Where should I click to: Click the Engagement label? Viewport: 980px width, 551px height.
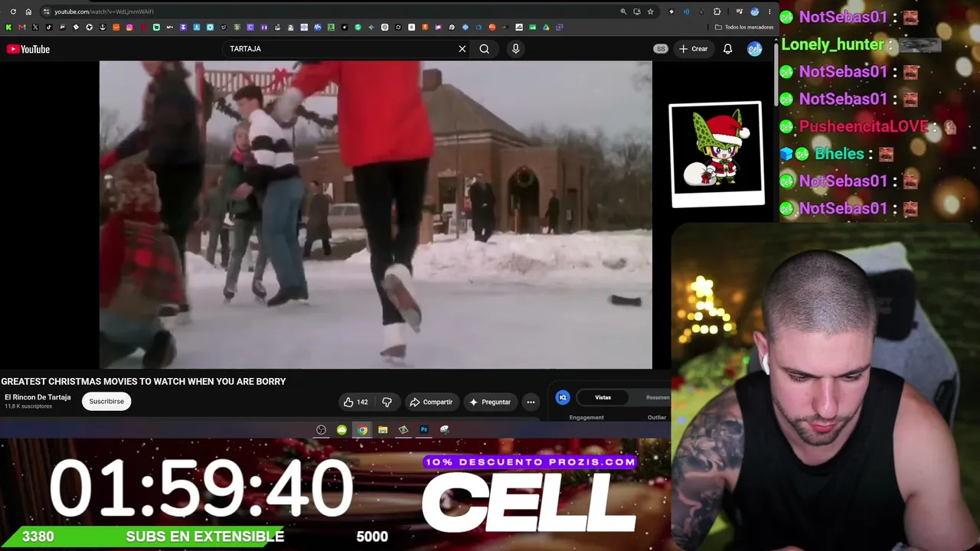586,418
